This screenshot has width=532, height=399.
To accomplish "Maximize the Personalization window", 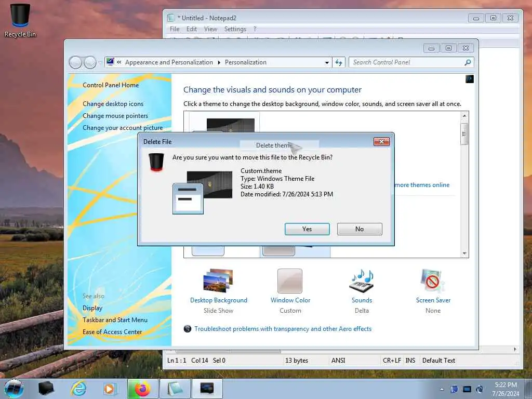I will click(x=448, y=48).
